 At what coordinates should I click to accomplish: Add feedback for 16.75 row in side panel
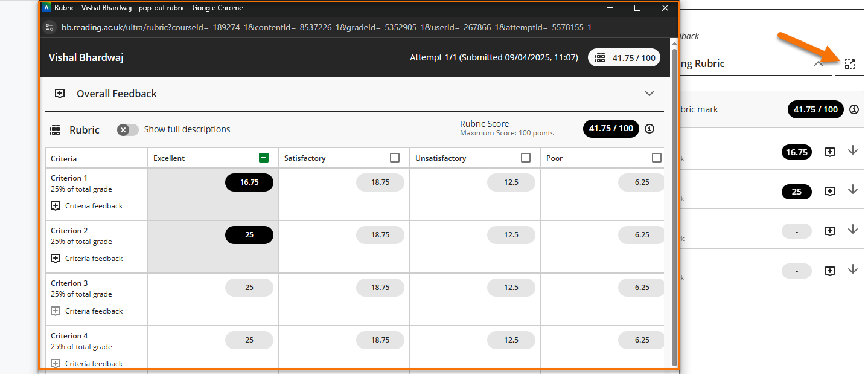click(830, 152)
